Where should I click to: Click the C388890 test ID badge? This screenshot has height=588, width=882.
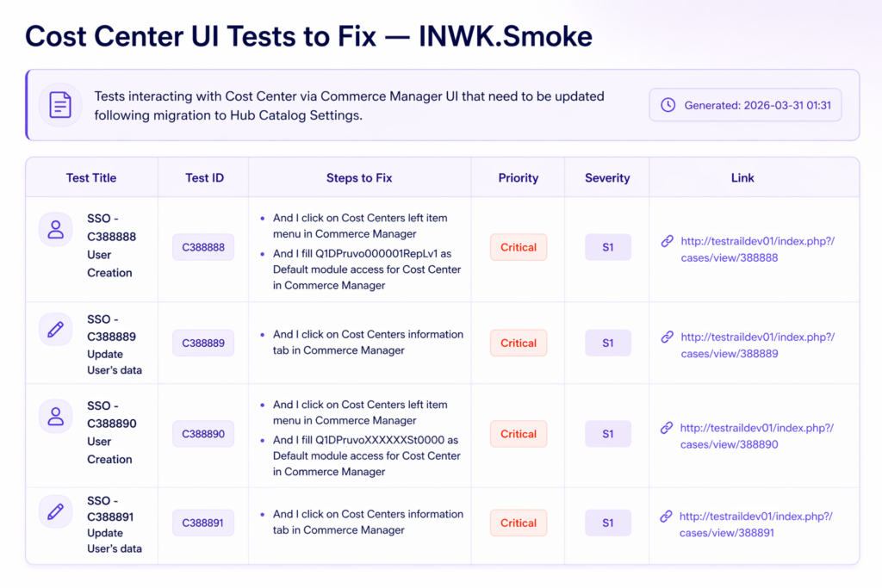pyautogui.click(x=203, y=434)
